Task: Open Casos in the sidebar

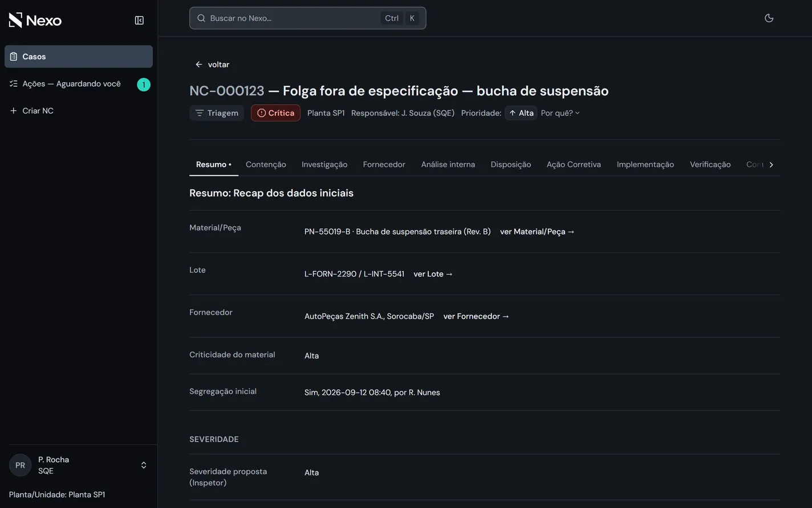Action: [79, 57]
